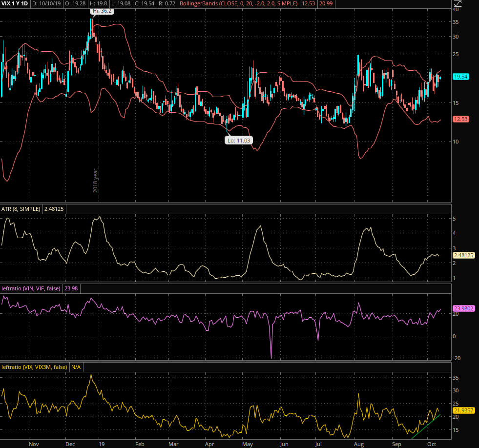Viewport: 479px width, 448px height.
Task: Click the May label on time axis
Action: 247,445
